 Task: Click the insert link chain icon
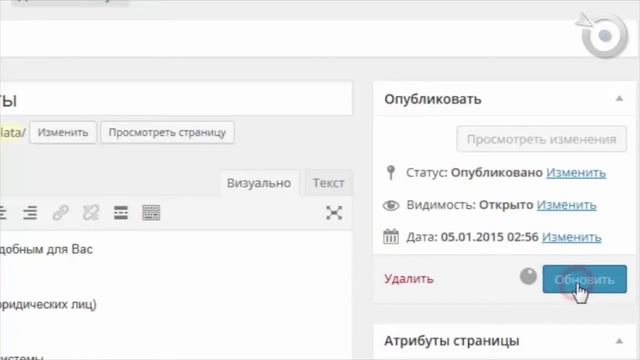(60, 213)
